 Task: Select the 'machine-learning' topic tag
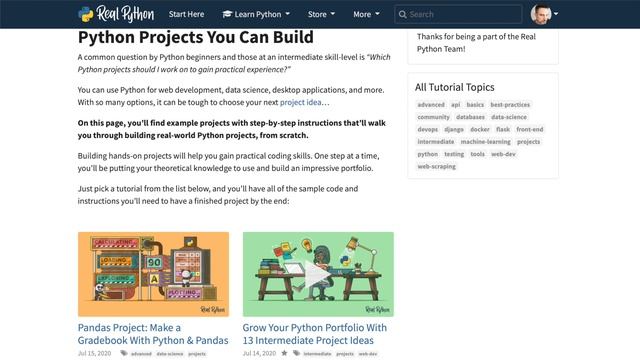pos(485,142)
